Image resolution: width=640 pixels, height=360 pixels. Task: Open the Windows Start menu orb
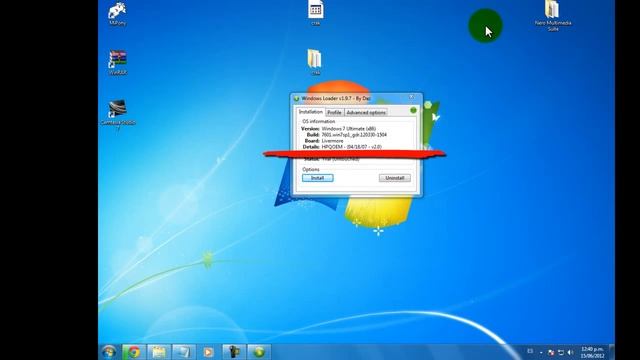(x=109, y=352)
